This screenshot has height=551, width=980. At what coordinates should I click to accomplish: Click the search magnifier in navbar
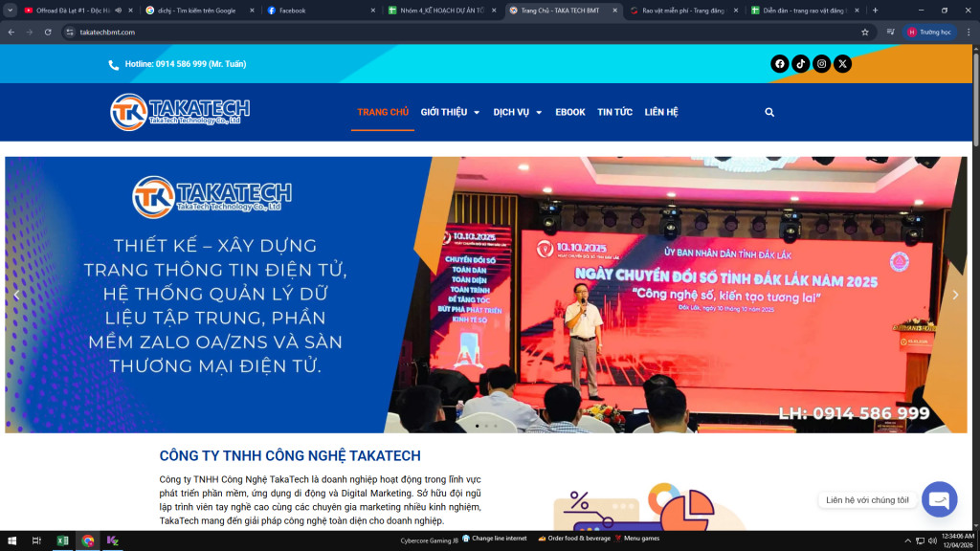point(769,112)
